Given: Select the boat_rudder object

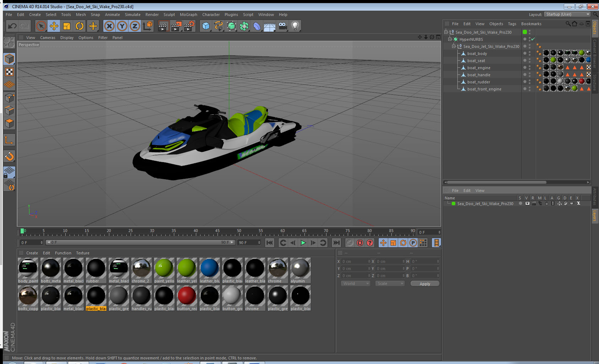Looking at the screenshot, I should 478,82.
